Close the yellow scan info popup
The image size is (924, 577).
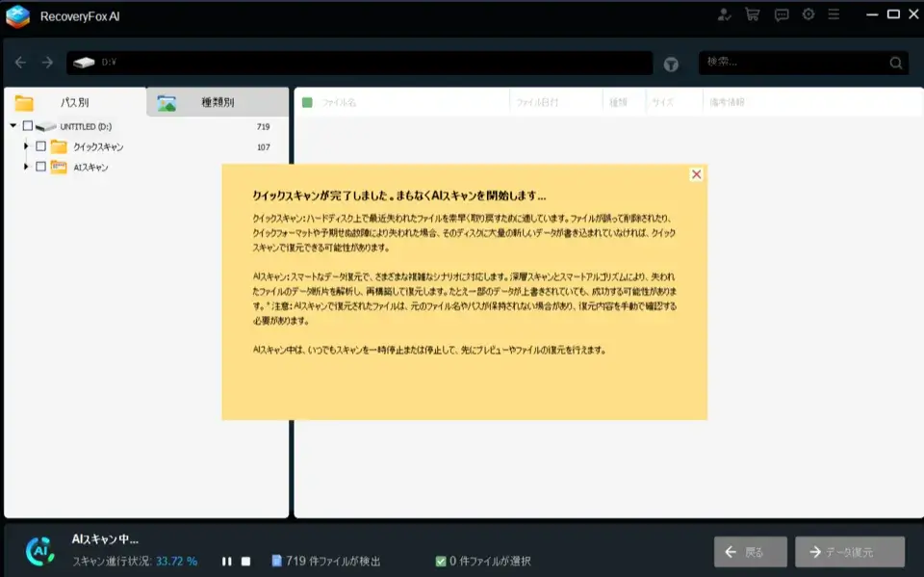pos(696,174)
